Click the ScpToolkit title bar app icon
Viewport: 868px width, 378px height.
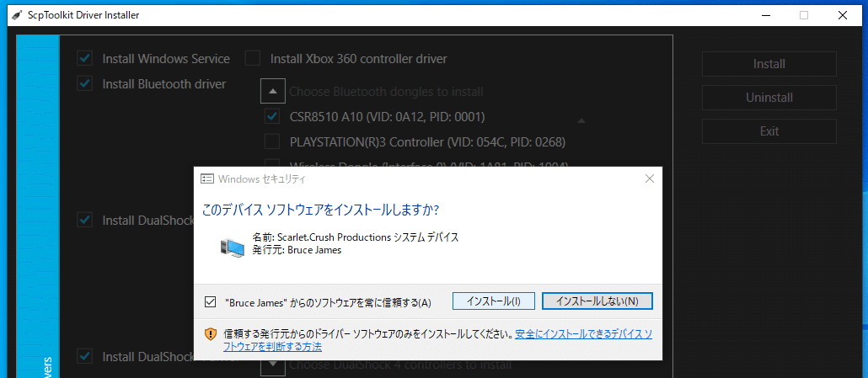click(17, 15)
